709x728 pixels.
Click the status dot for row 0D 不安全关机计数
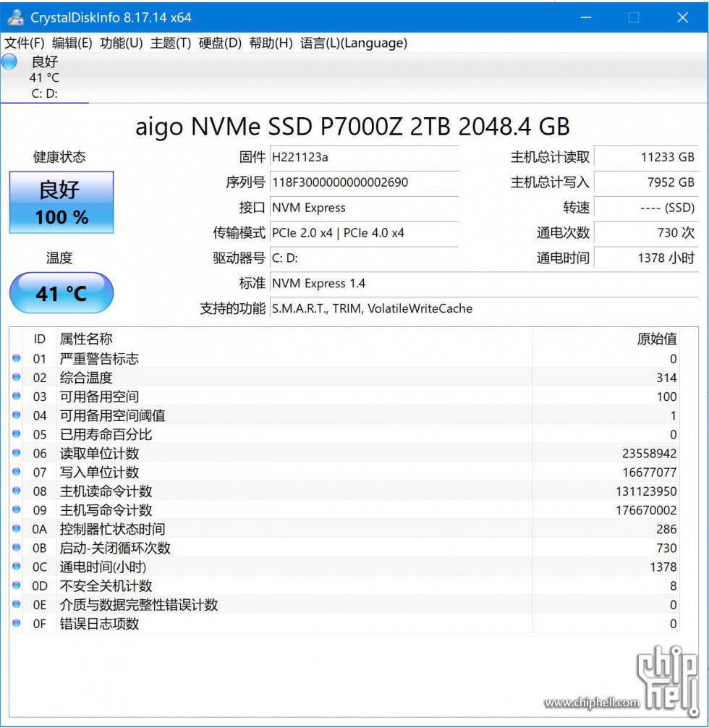coord(16,585)
